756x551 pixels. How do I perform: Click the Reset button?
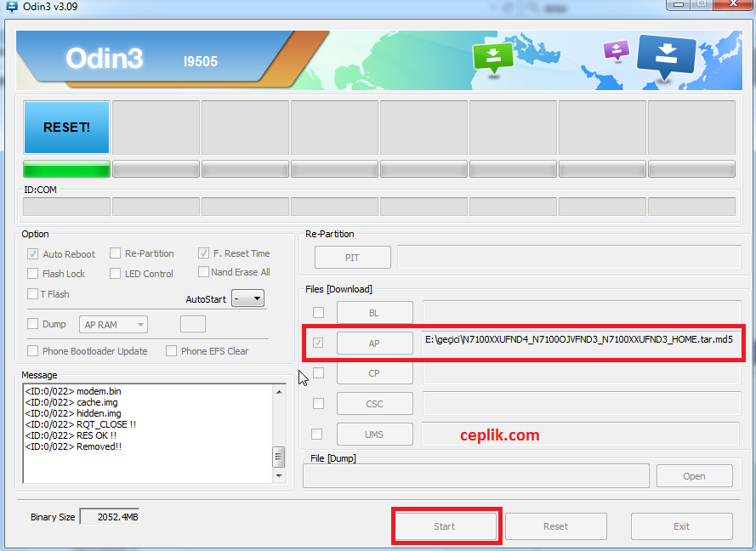(x=556, y=526)
